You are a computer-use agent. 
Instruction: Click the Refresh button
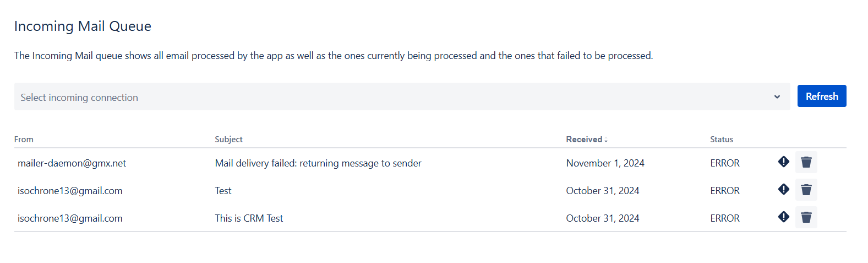pos(822,96)
